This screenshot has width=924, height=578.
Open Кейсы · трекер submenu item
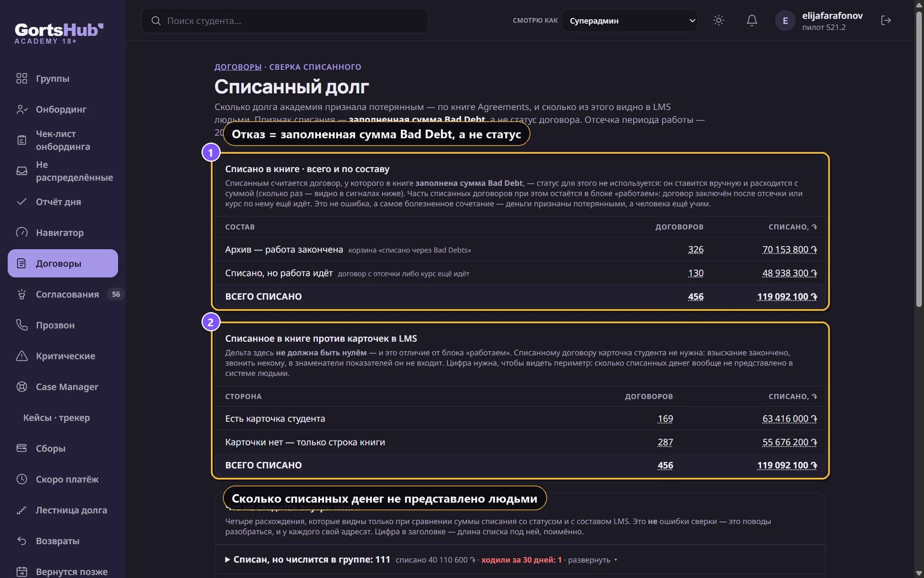click(x=56, y=418)
